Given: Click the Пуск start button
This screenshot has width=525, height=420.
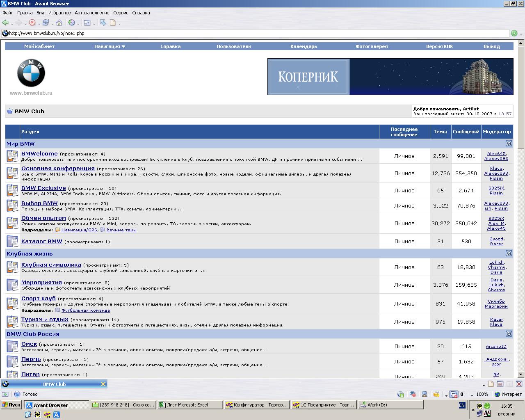Looking at the screenshot, I should click(x=11, y=405).
